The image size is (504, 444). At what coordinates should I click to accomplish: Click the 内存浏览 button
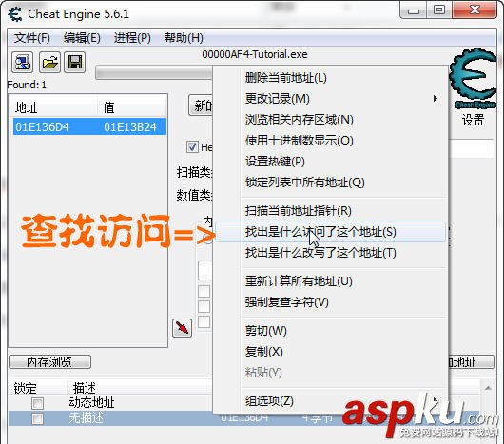coord(49,362)
